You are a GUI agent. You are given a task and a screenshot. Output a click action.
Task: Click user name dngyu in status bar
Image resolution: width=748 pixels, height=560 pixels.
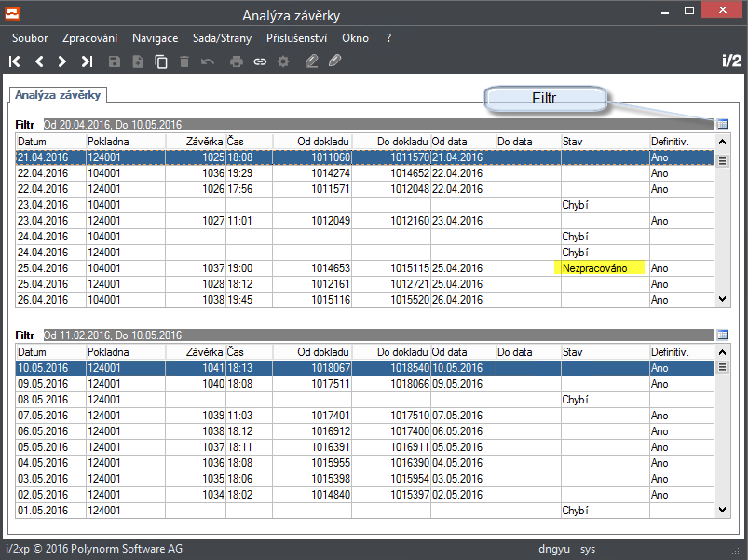point(554,550)
